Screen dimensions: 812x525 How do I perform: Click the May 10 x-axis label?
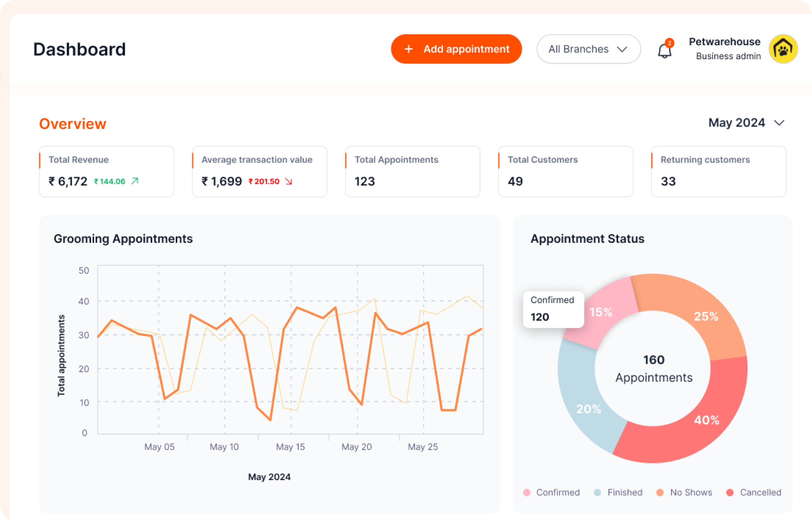pyautogui.click(x=224, y=446)
